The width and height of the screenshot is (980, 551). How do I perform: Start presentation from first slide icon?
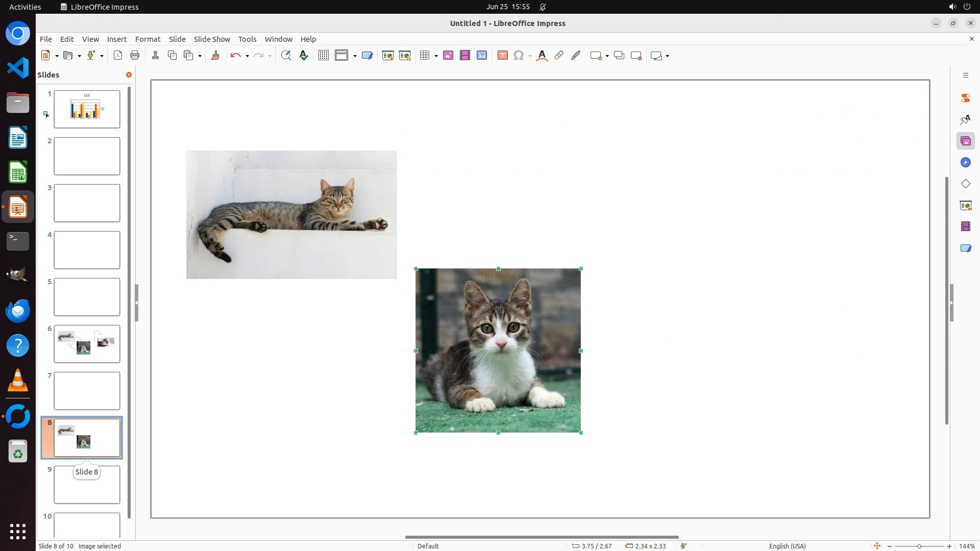click(388, 56)
